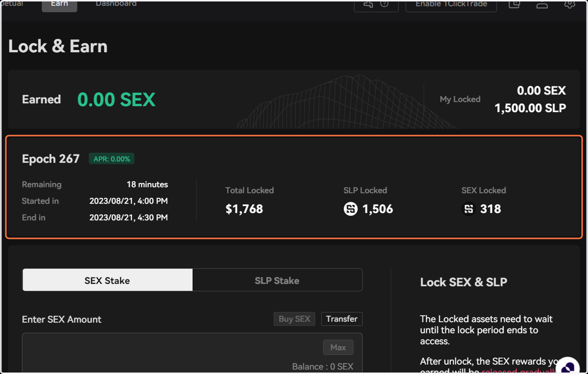
Task: Click the Lock & Earn page title
Action: (x=58, y=47)
